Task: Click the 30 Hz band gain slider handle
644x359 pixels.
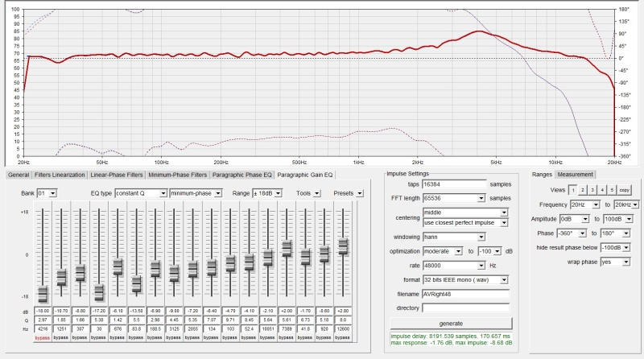Action: (98, 291)
